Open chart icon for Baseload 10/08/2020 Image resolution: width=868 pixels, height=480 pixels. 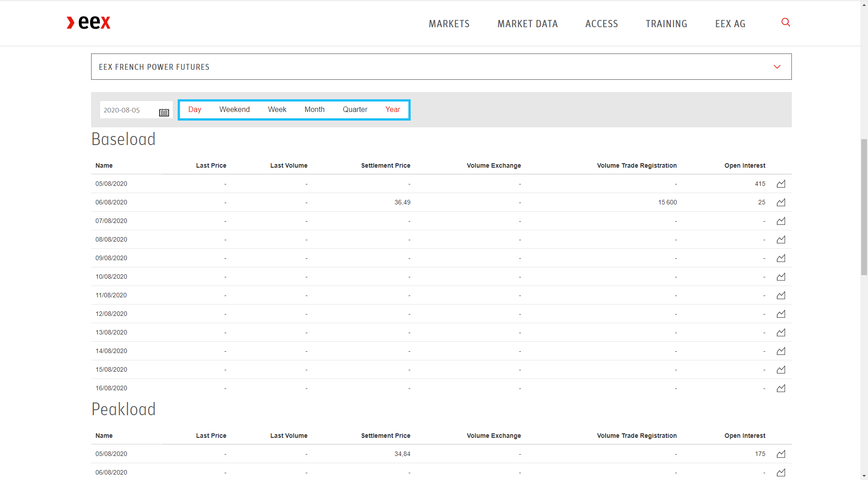pyautogui.click(x=781, y=277)
